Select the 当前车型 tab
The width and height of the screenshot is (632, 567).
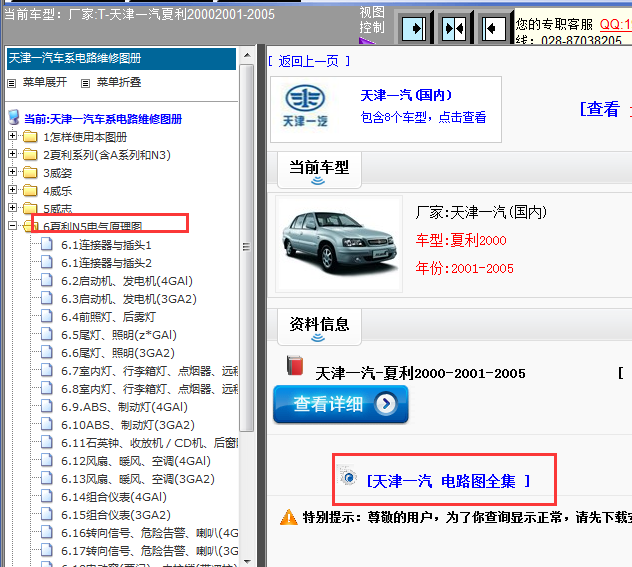[x=319, y=170]
